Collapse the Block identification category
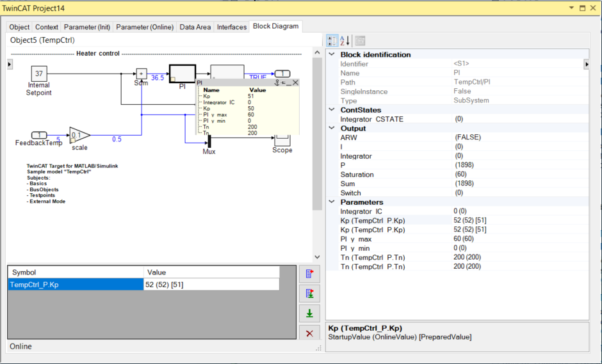This screenshot has height=364, width=602. click(332, 54)
